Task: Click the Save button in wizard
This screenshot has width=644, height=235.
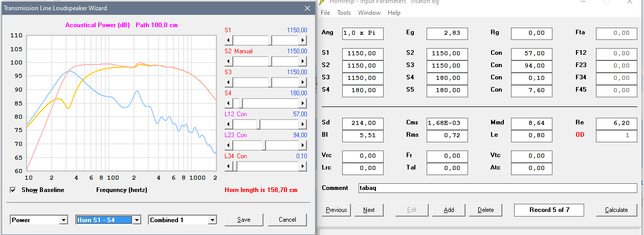Action: [x=243, y=220]
